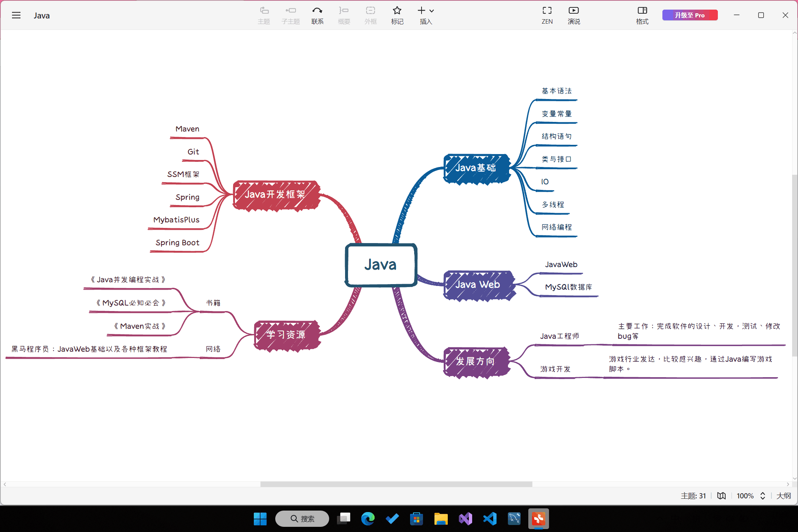Open the Format (格式) panel
The image size is (798, 532).
point(642,15)
